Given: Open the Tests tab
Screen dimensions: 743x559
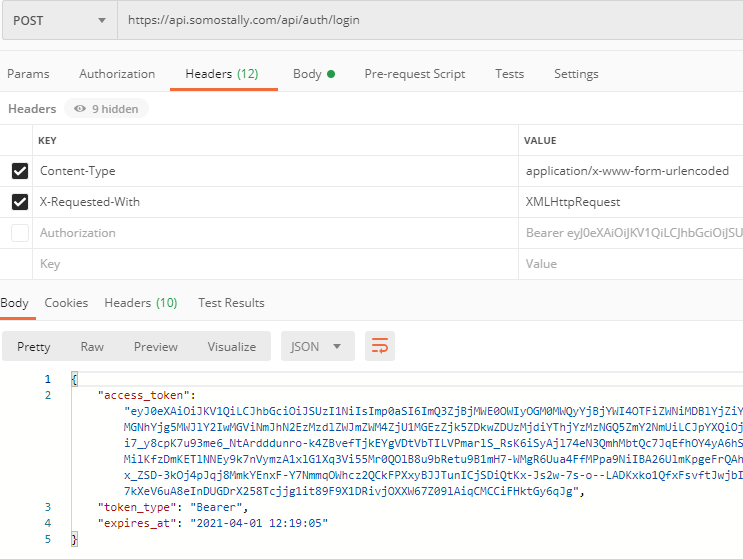Looking at the screenshot, I should pos(509,74).
